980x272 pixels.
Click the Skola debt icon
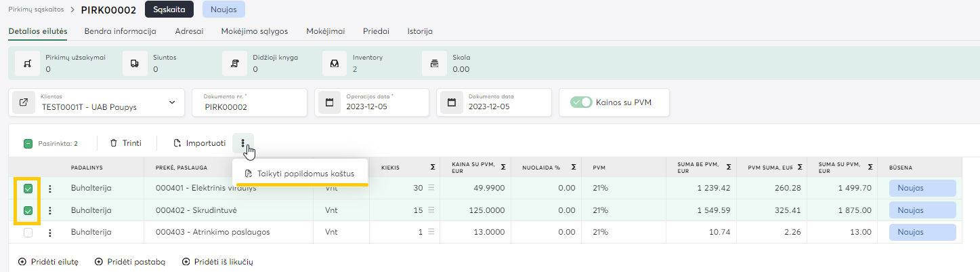click(x=433, y=63)
